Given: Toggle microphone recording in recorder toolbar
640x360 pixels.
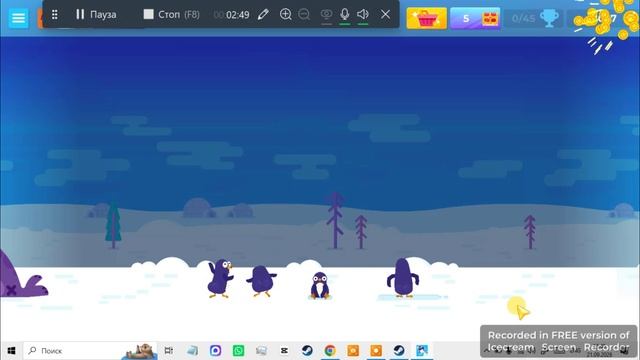Looking at the screenshot, I should (345, 15).
